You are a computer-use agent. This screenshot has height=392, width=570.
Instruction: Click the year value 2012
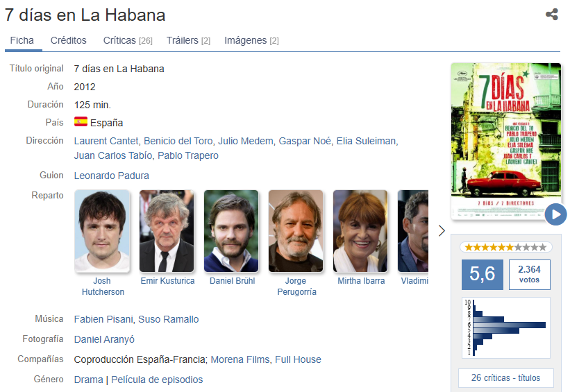click(85, 87)
